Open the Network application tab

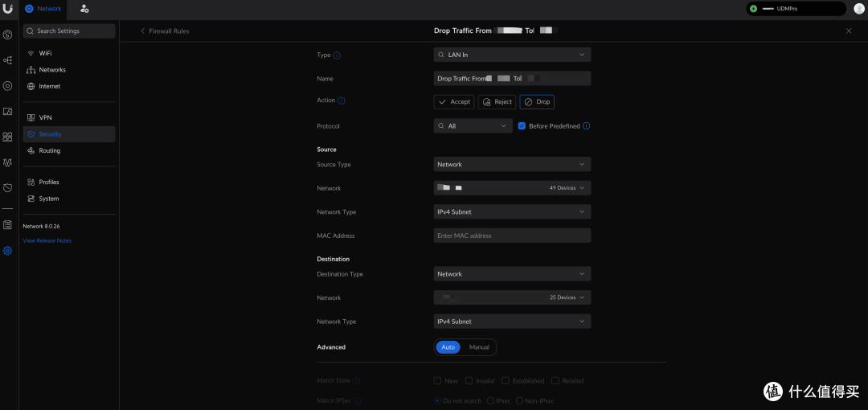pos(43,9)
